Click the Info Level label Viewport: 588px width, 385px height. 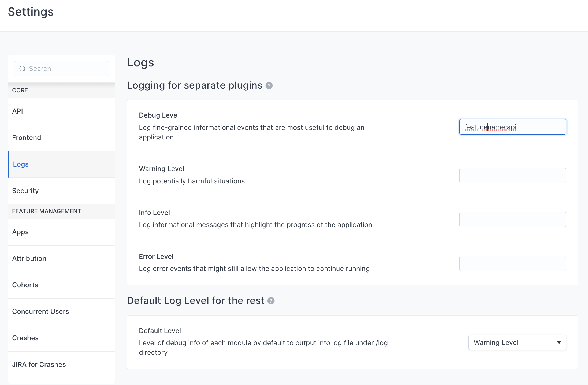(x=154, y=213)
